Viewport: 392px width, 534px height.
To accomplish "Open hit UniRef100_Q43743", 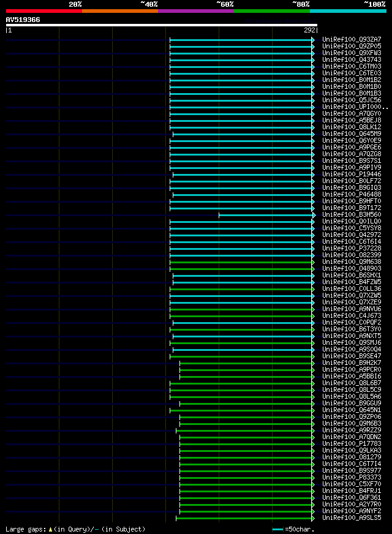I will (x=352, y=59).
